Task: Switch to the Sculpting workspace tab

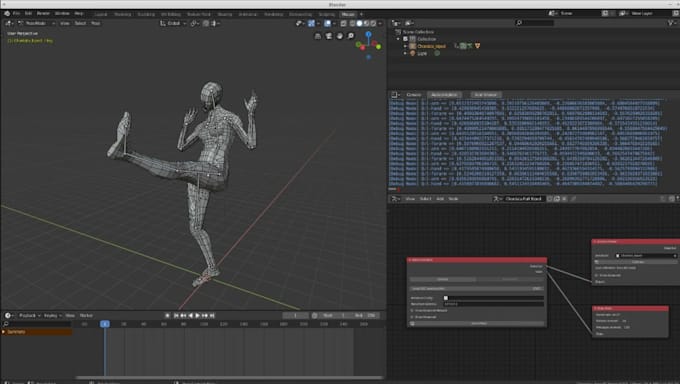Action: pos(146,14)
